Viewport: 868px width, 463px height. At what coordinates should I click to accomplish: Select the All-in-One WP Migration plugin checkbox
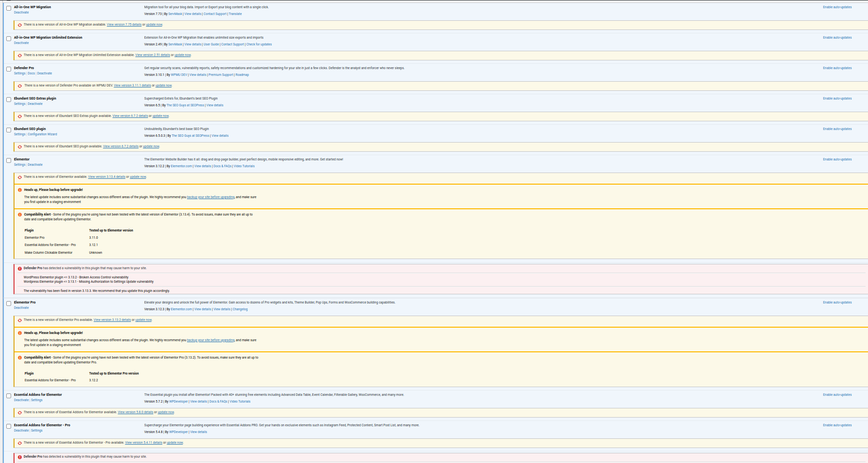[x=9, y=8]
